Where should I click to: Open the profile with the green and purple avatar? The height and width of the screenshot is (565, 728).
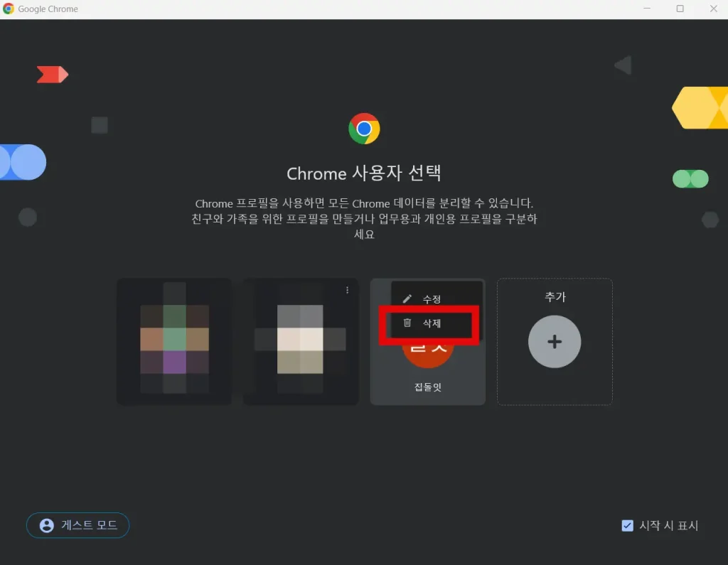pyautogui.click(x=174, y=342)
